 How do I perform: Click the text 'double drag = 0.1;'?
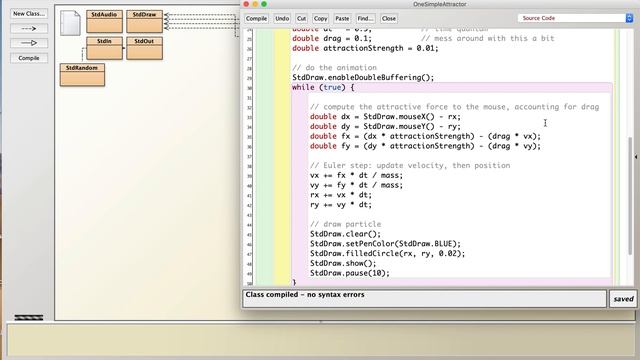point(332,38)
